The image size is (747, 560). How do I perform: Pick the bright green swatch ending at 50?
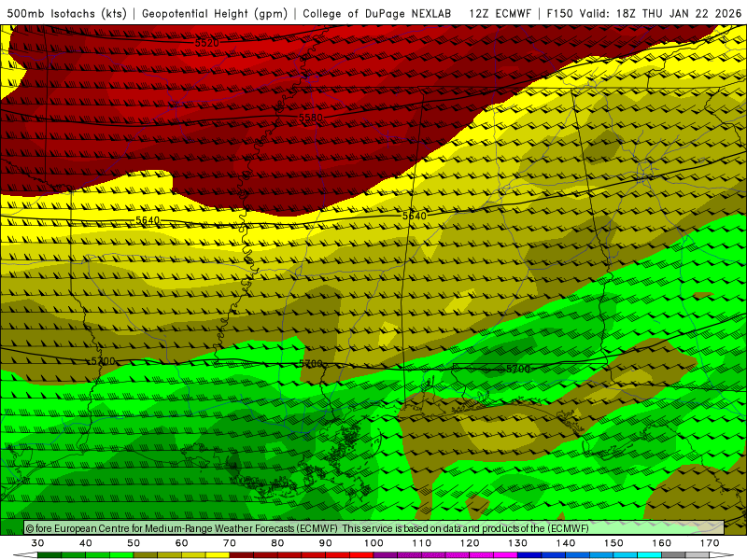(x=121, y=555)
